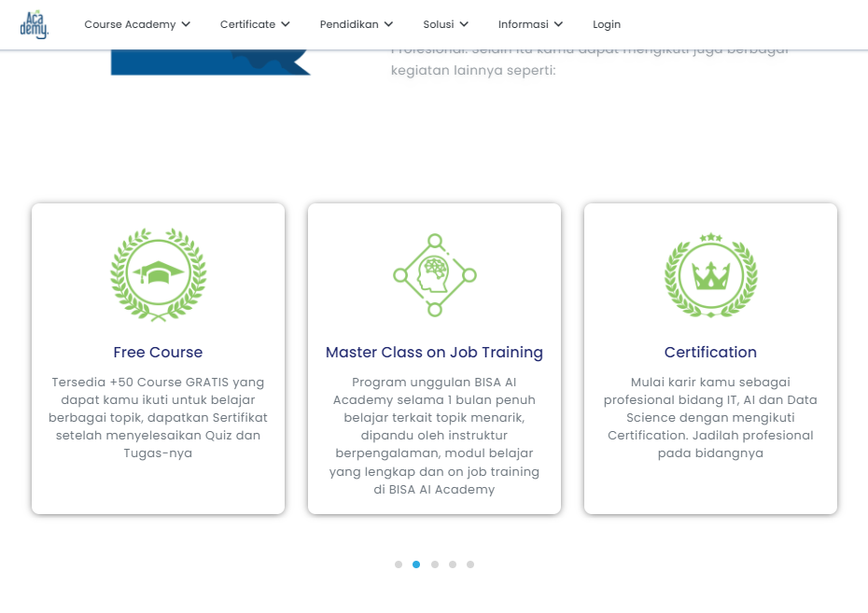Open the Solusi navigation menu

click(x=445, y=24)
